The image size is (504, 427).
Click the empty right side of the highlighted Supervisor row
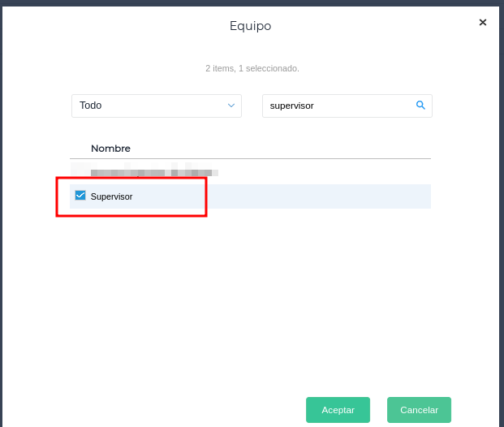(325, 196)
